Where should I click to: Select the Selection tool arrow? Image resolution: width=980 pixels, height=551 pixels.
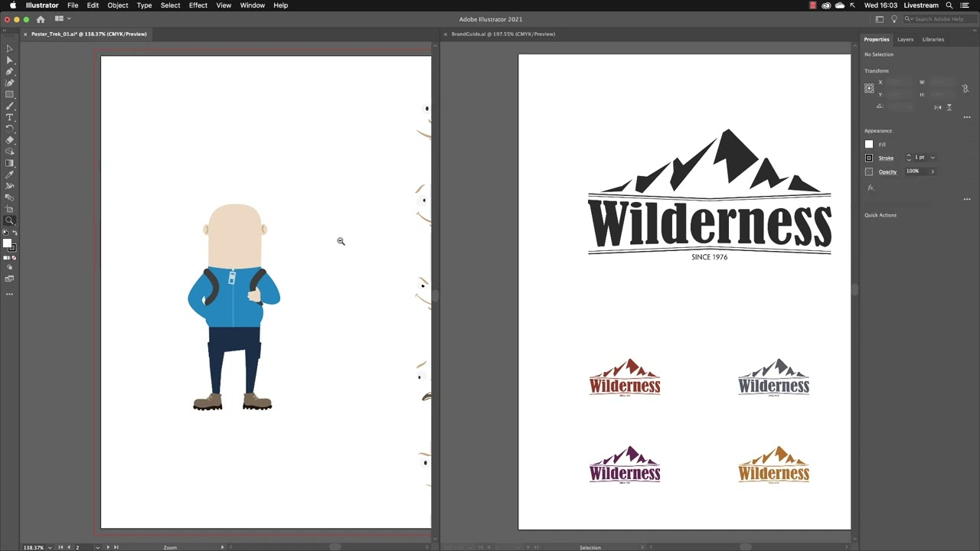(x=9, y=48)
